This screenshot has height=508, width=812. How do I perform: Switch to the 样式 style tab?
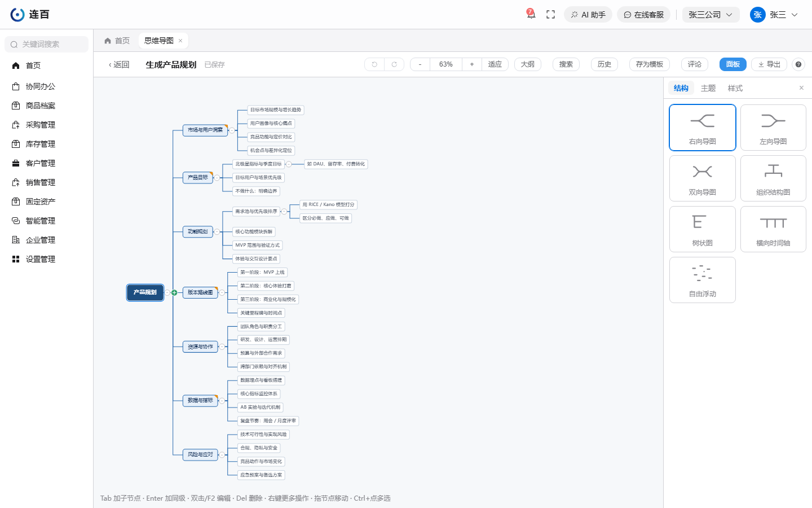tap(735, 88)
